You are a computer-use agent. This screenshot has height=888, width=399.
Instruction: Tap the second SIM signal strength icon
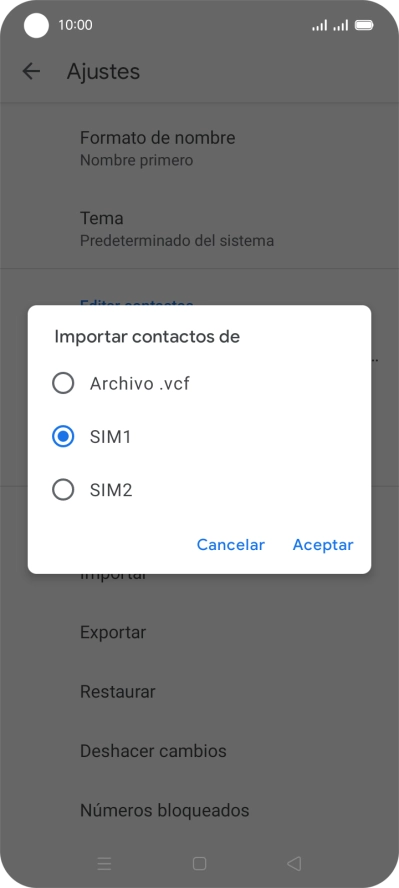341,25
